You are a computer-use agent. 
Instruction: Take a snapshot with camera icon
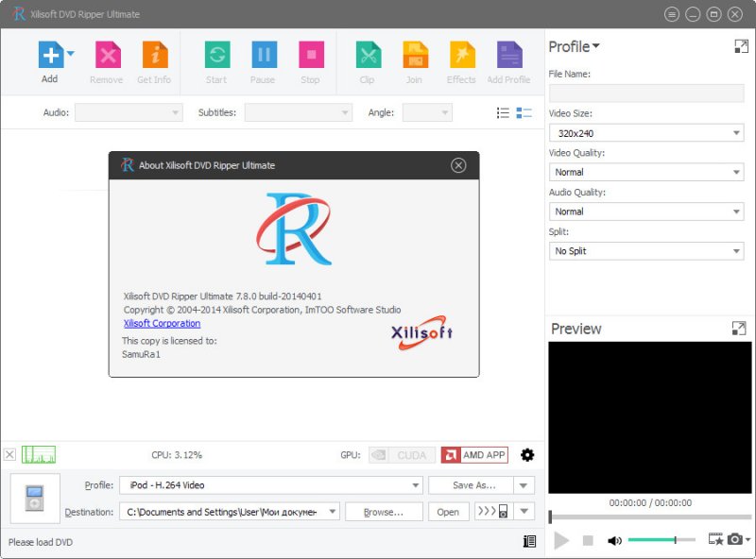click(x=735, y=539)
